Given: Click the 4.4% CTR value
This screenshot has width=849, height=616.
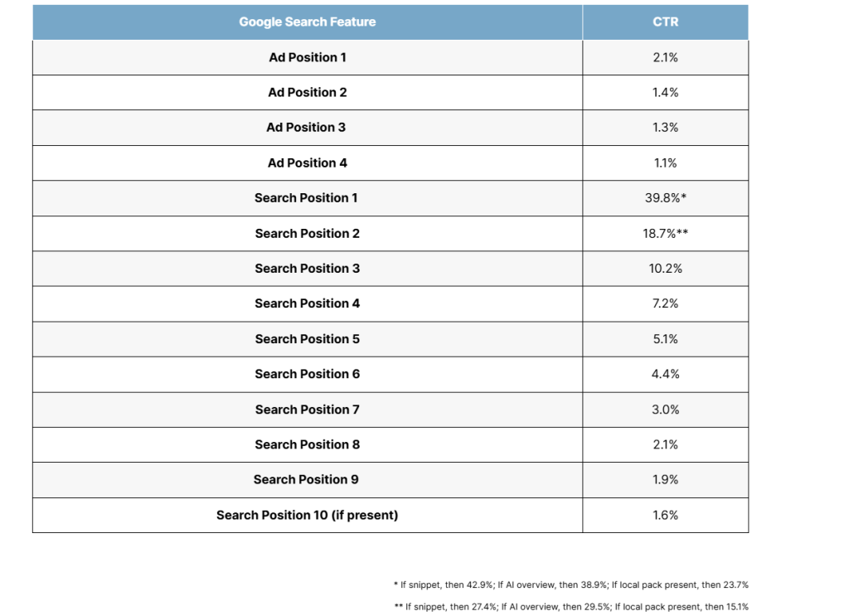Looking at the screenshot, I should (665, 374).
